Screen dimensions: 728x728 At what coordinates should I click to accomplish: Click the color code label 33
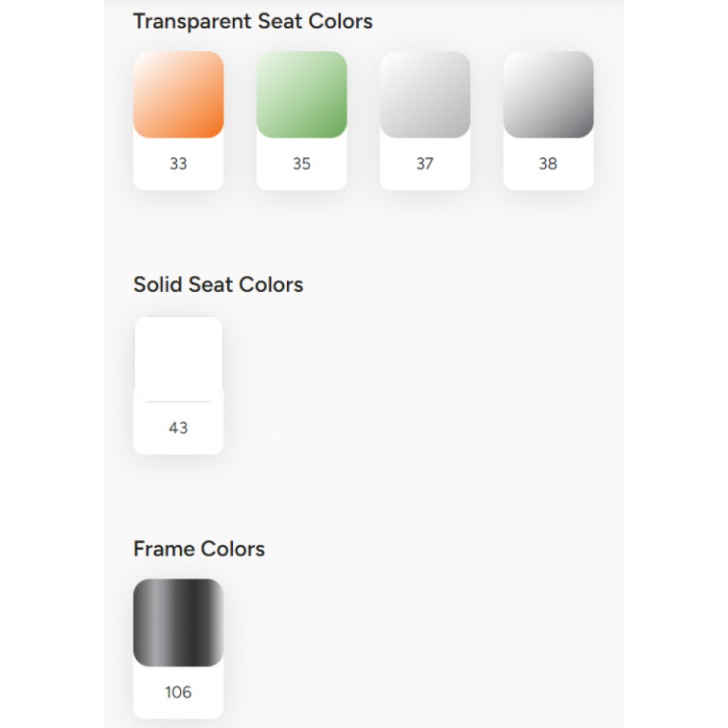[178, 164]
